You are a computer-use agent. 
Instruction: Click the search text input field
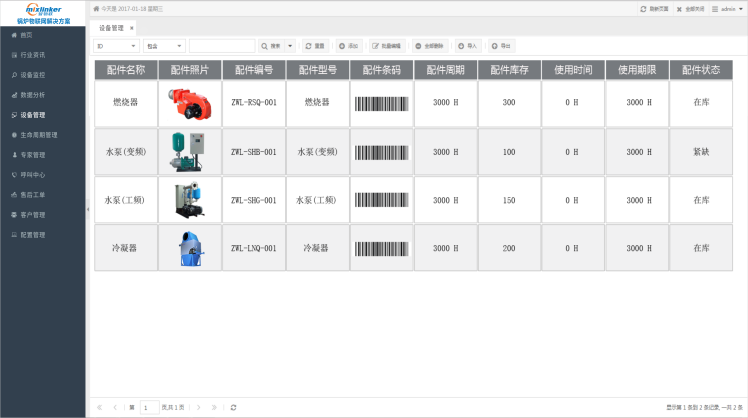(x=222, y=46)
